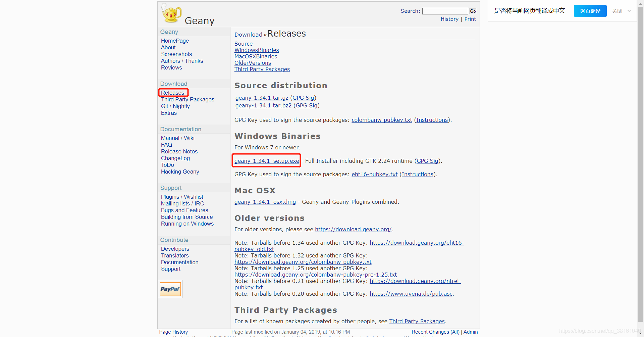Open the Admin footer link
Viewport: 644px width, 337px height.
[471, 332]
